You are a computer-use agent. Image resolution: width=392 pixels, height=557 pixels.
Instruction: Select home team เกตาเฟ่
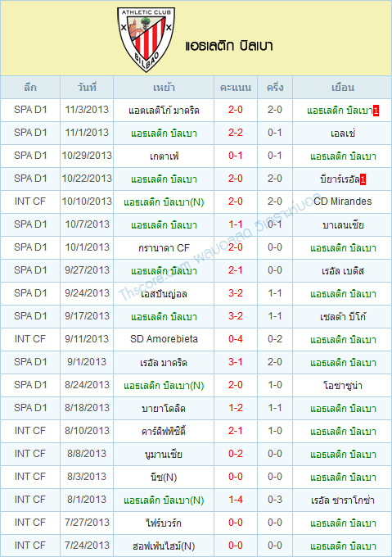pos(164,156)
